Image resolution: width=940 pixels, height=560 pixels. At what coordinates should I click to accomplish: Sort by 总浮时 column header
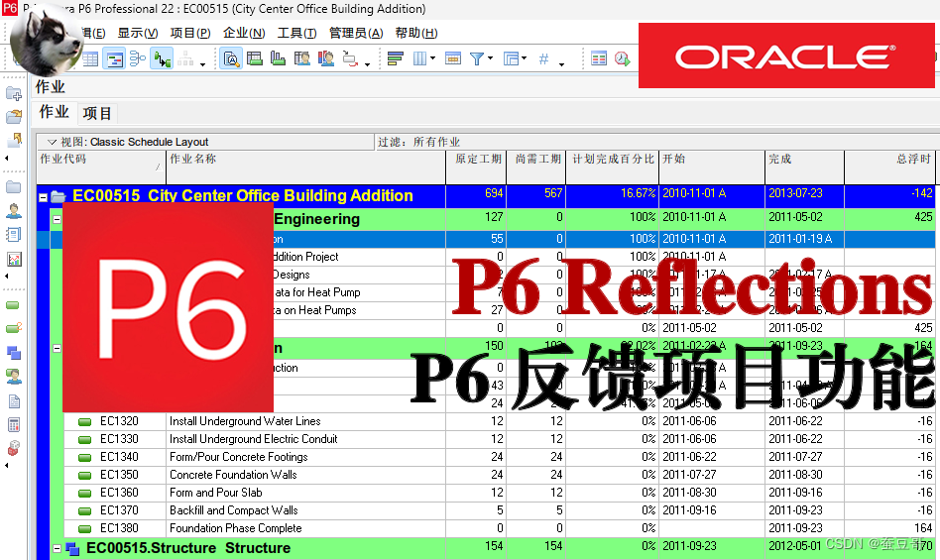pos(889,168)
